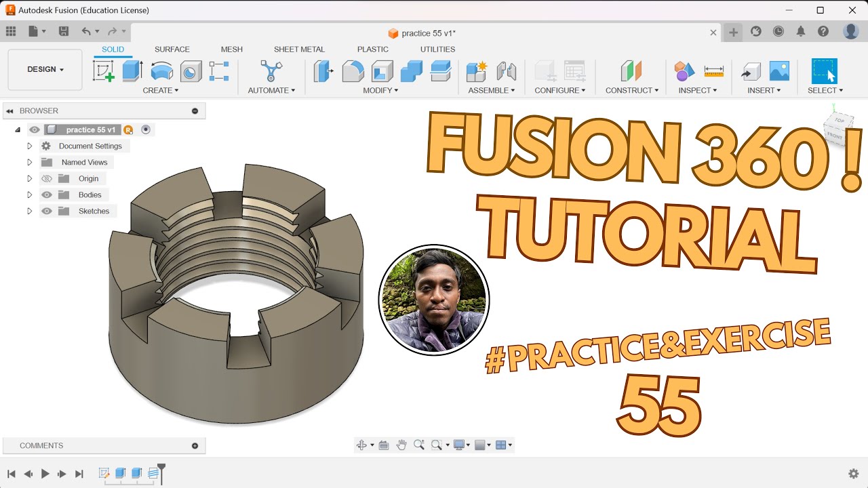This screenshot has height=488, width=868.
Task: Show the Origin folder via eye icon
Action: 47,178
